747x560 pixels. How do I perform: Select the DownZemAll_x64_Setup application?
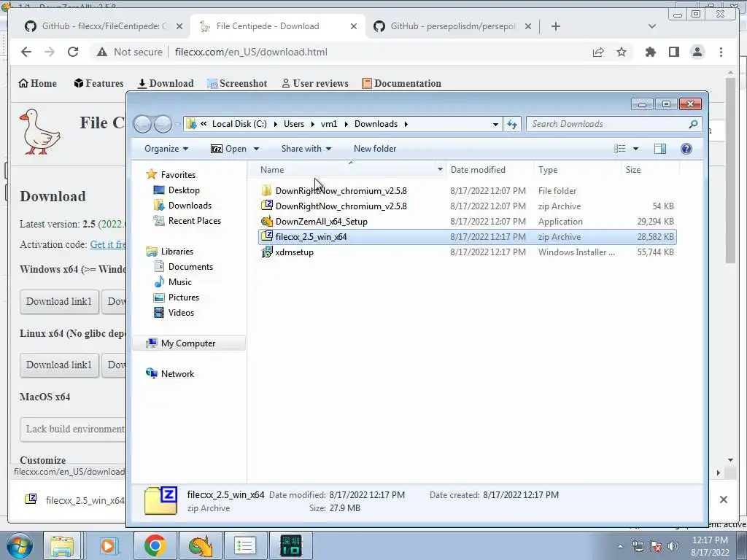pyautogui.click(x=322, y=222)
